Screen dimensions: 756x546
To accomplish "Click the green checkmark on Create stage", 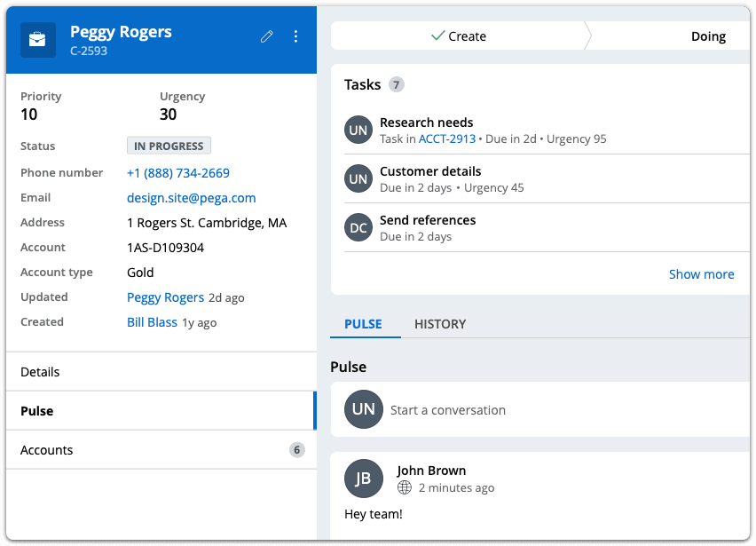I will tap(437, 36).
